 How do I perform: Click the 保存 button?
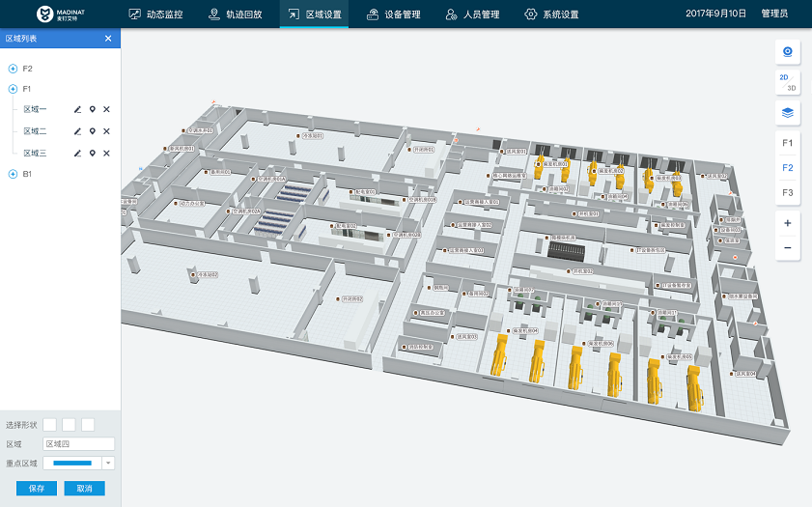point(37,489)
